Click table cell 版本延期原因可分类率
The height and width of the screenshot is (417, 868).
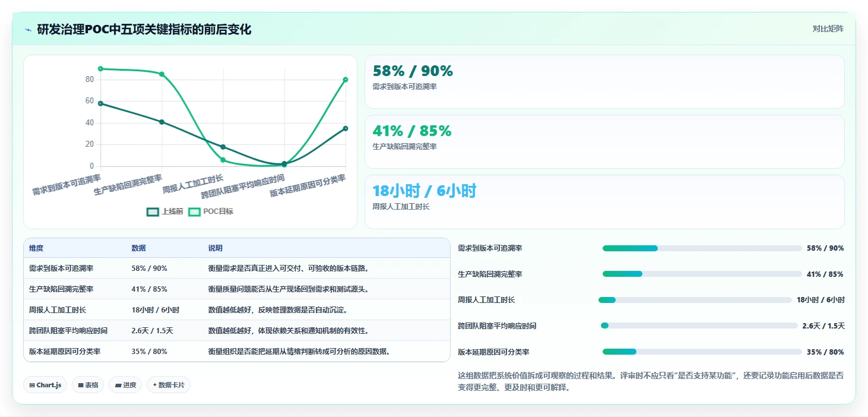(65, 352)
